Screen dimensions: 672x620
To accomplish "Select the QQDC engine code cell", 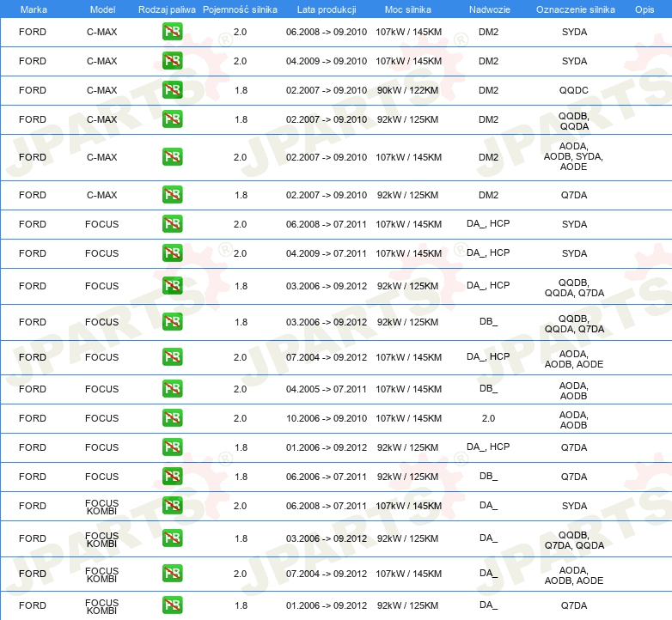I will [x=574, y=90].
